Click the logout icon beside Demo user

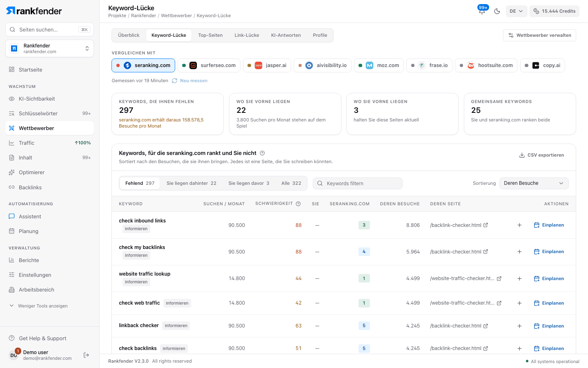click(x=86, y=355)
